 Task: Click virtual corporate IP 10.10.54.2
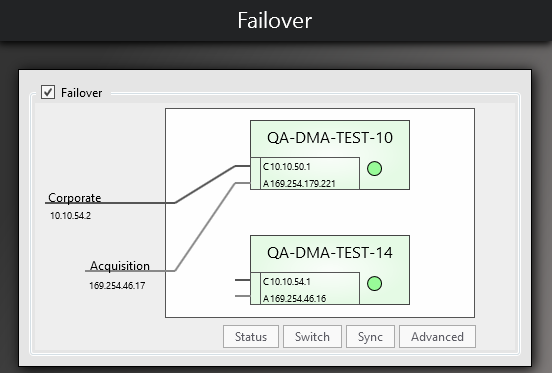(70, 216)
